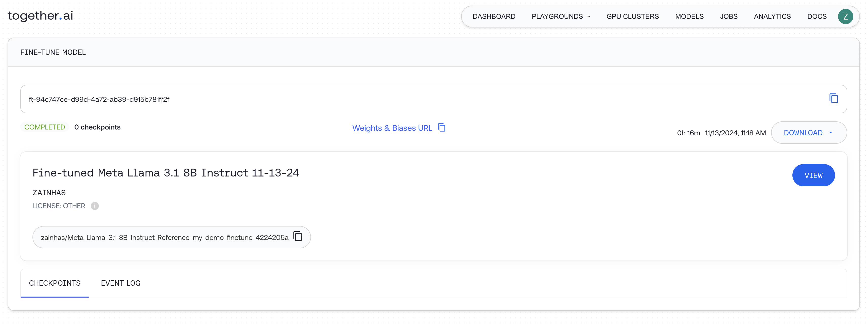Open GPU Clusters page
Image resolution: width=868 pixels, height=324 pixels.
pos(632,17)
